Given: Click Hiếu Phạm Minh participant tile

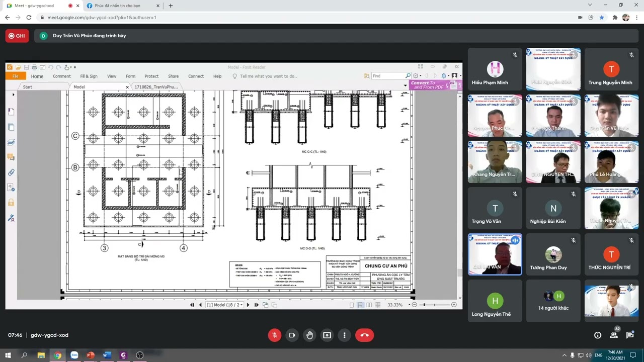Looking at the screenshot, I should [495, 69].
